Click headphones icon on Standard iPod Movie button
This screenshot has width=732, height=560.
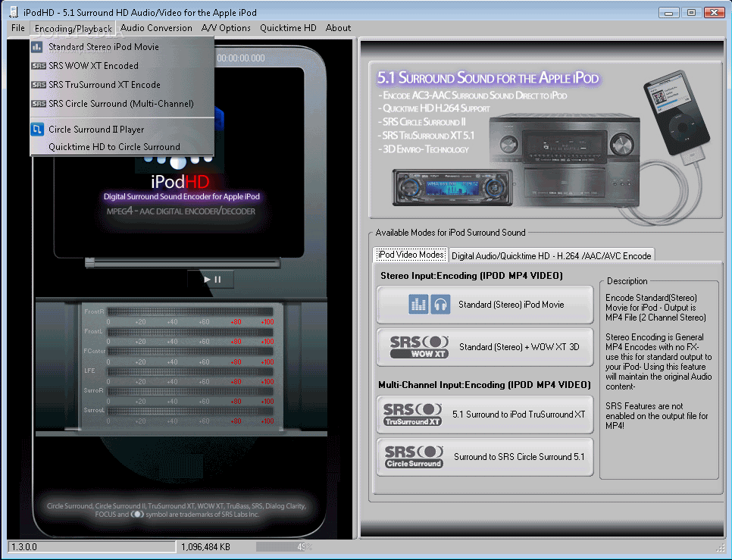tap(440, 305)
